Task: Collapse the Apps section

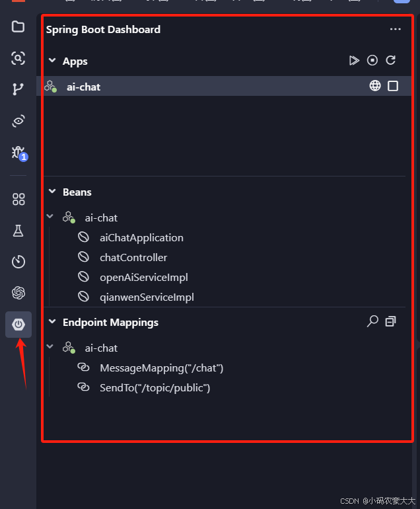Action: 52,60
